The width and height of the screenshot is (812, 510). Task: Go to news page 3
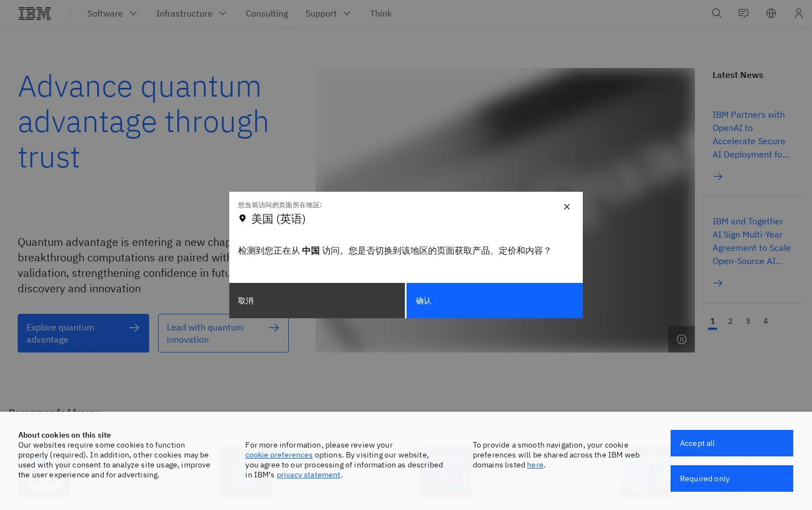[748, 322]
